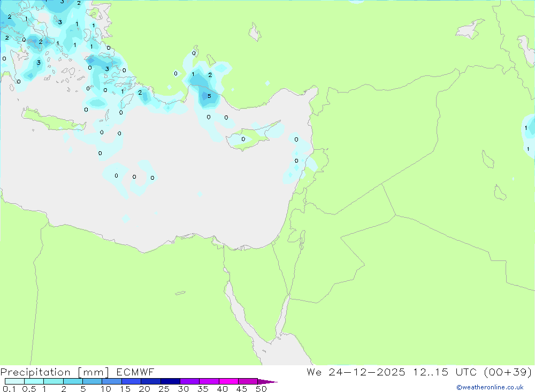The image size is (535, 392).
Task: Click the legend label '0.5'
Action: pos(29,389)
